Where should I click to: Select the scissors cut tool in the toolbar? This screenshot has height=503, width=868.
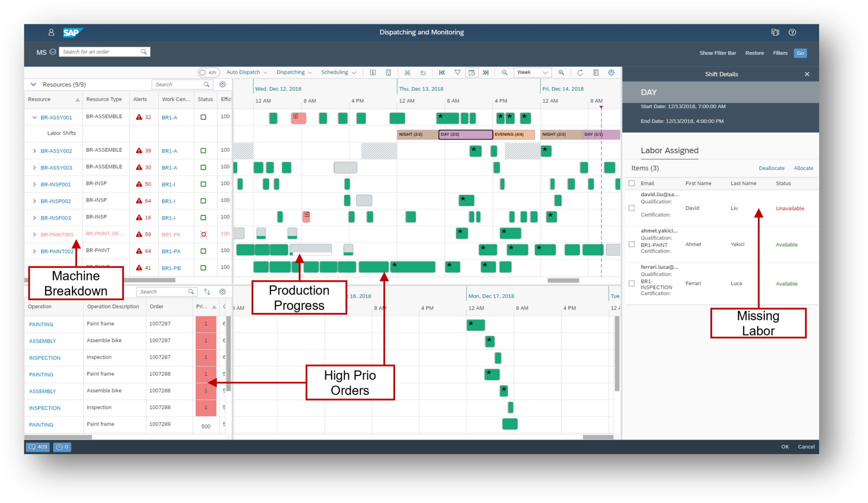click(407, 72)
